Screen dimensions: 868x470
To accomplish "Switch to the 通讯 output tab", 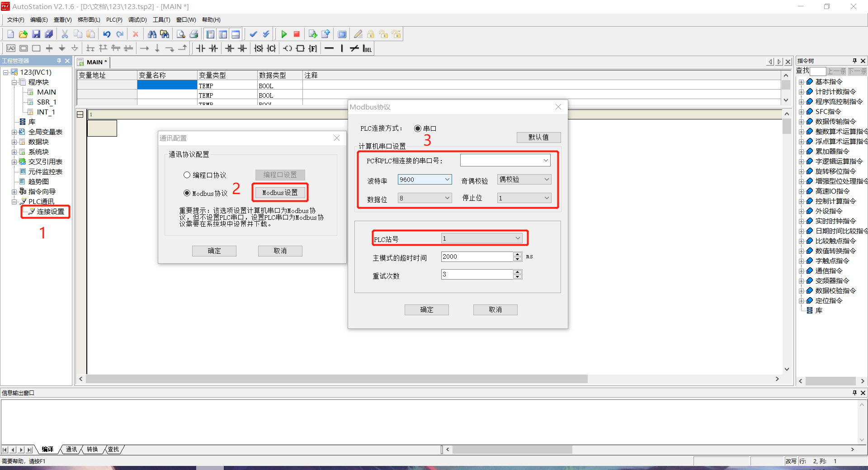I will pos(71,449).
